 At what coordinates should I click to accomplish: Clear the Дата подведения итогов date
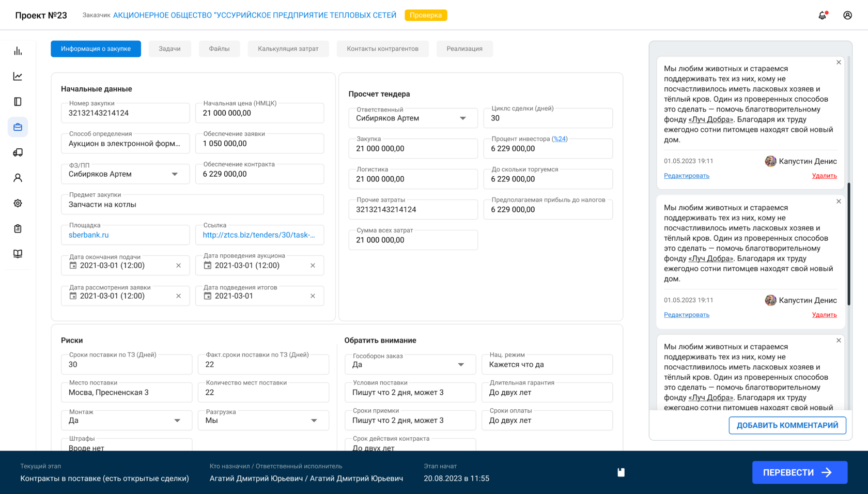313,296
